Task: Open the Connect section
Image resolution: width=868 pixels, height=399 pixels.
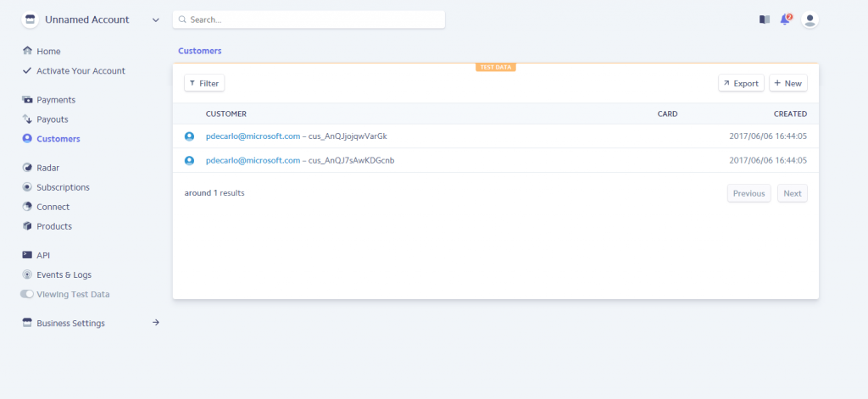Action: coord(53,207)
